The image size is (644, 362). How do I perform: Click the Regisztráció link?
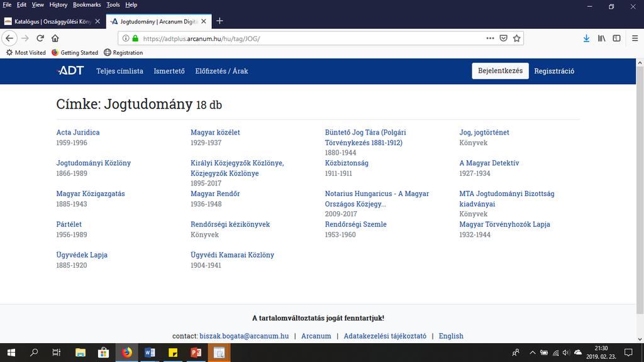tap(554, 71)
